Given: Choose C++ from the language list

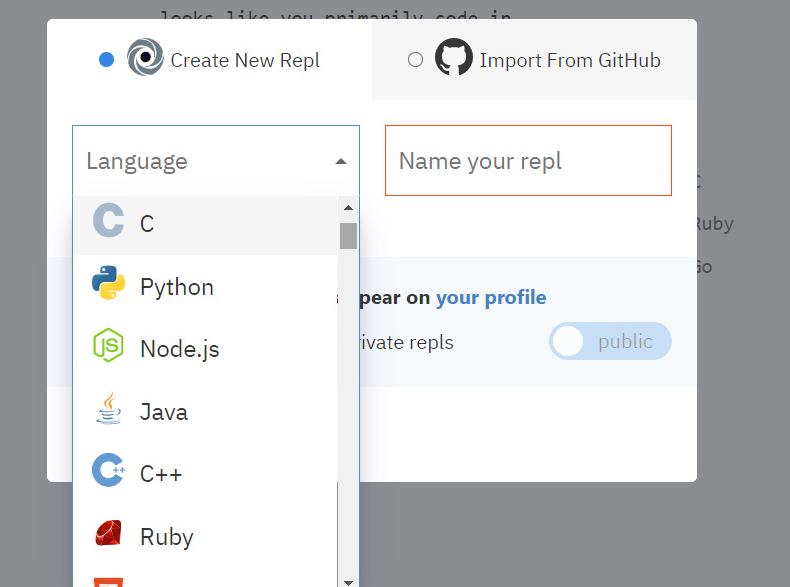Looking at the screenshot, I should tap(205, 474).
